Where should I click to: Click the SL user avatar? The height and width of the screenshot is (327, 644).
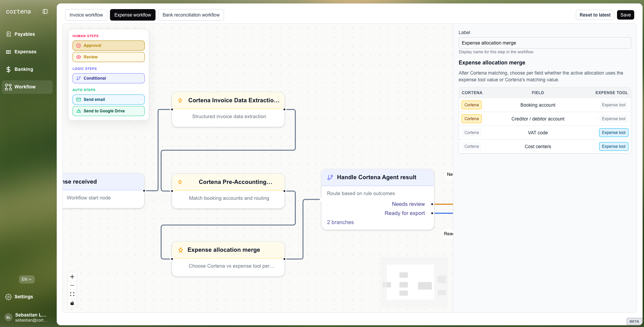8,317
